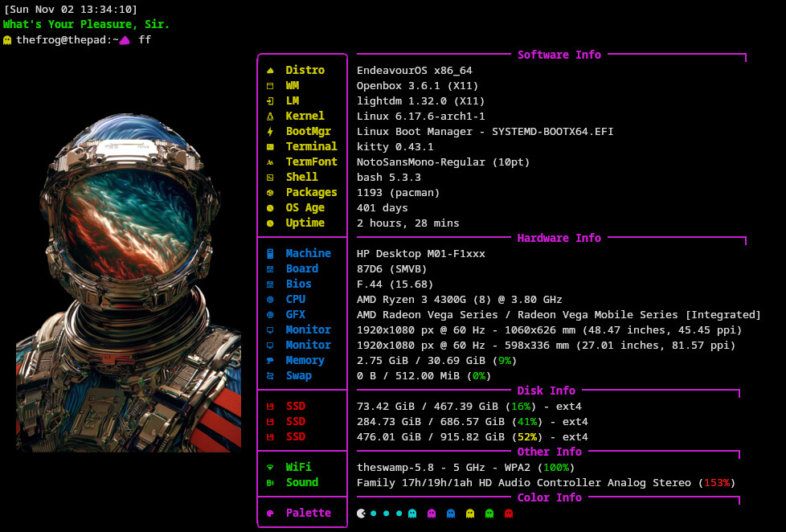This screenshot has height=532, width=786.
Task: Click the BootMgr lightning bolt icon
Action: pos(270,132)
